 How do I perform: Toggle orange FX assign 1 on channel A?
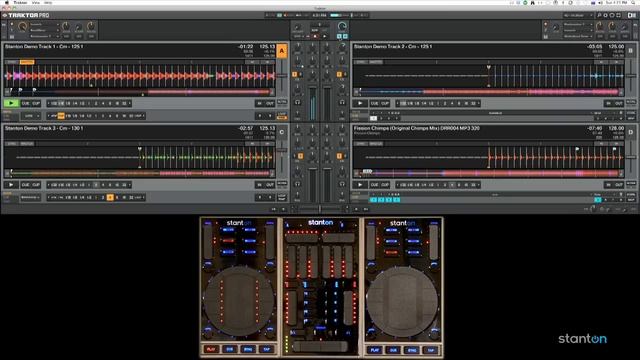pos(295,74)
